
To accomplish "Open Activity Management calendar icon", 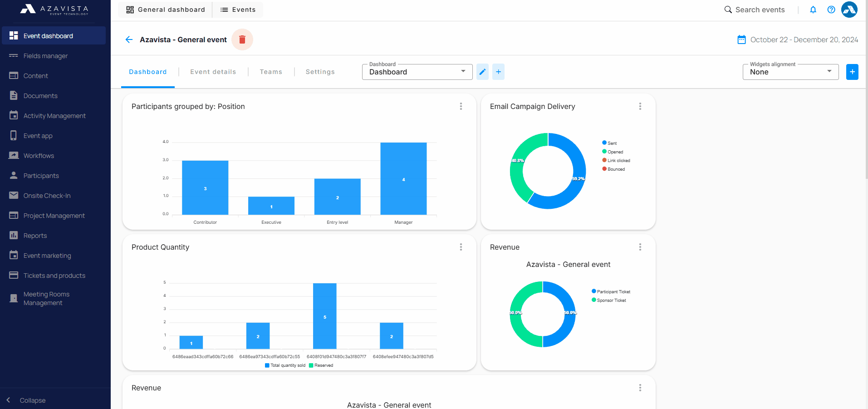I will point(14,115).
